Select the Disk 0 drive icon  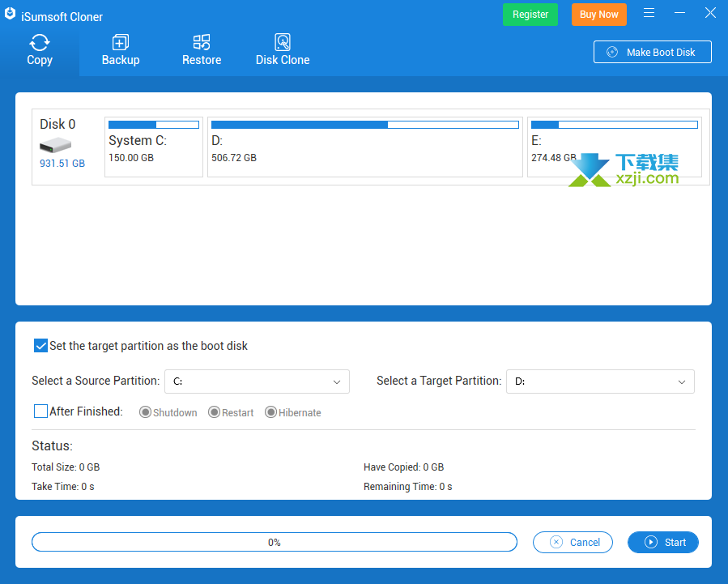tap(55, 145)
